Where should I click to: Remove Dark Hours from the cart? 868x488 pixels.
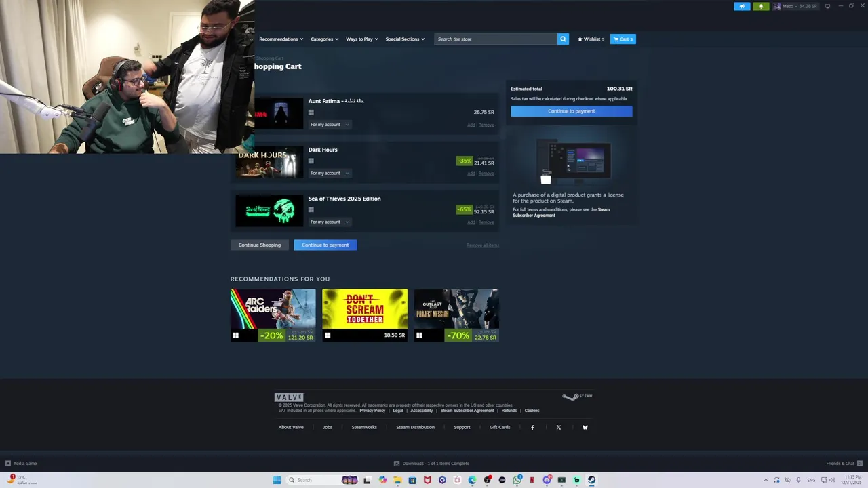(486, 174)
